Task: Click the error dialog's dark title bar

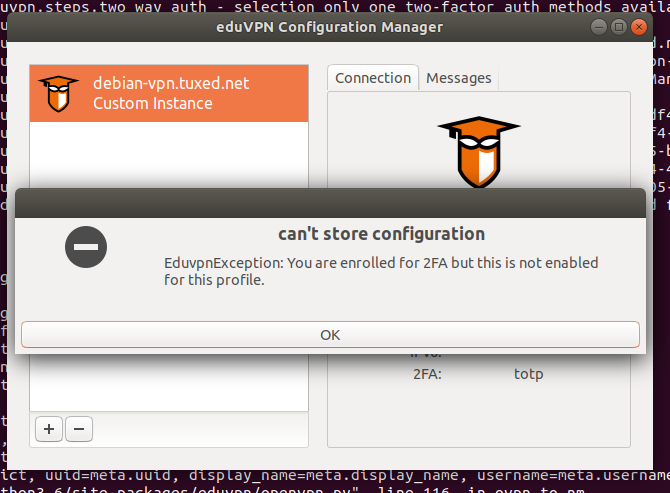Action: pos(330,203)
